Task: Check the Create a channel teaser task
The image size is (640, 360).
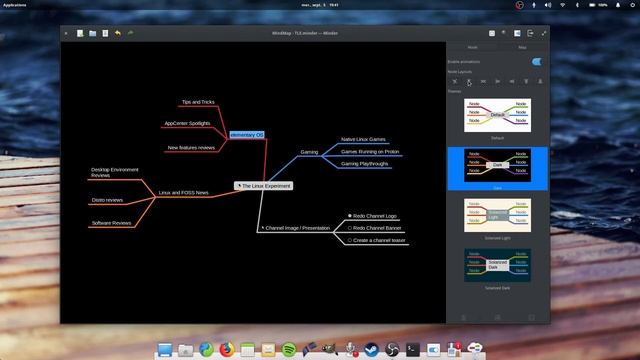Action: [x=350, y=240]
